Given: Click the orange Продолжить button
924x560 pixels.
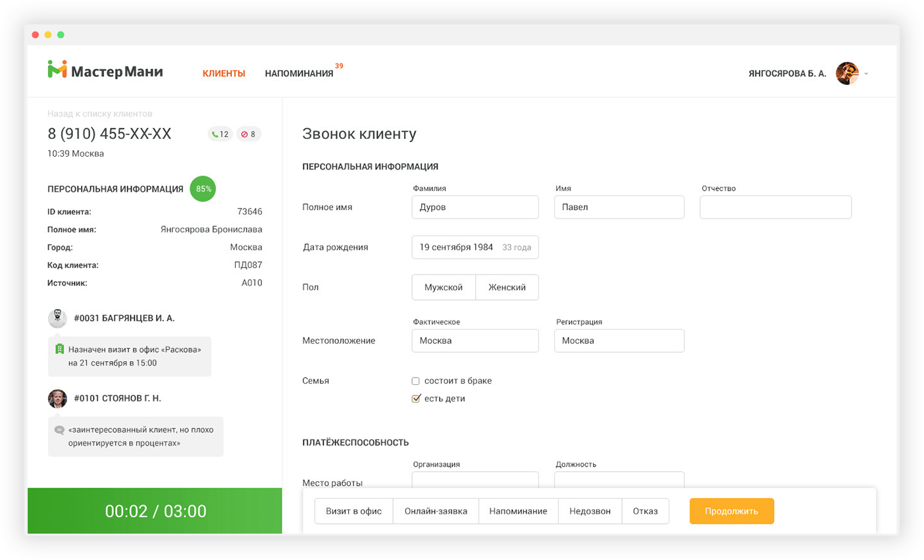Looking at the screenshot, I should point(731,511).
